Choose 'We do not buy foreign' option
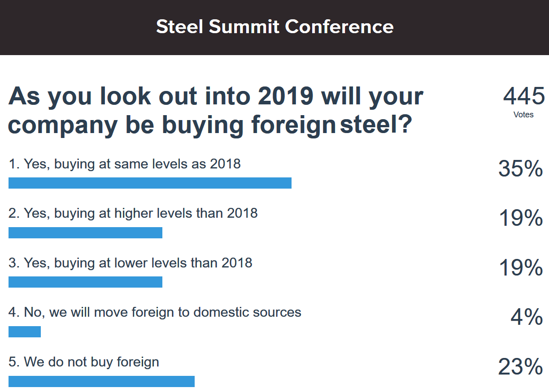Viewport: 549px width, 392px height. point(84,362)
